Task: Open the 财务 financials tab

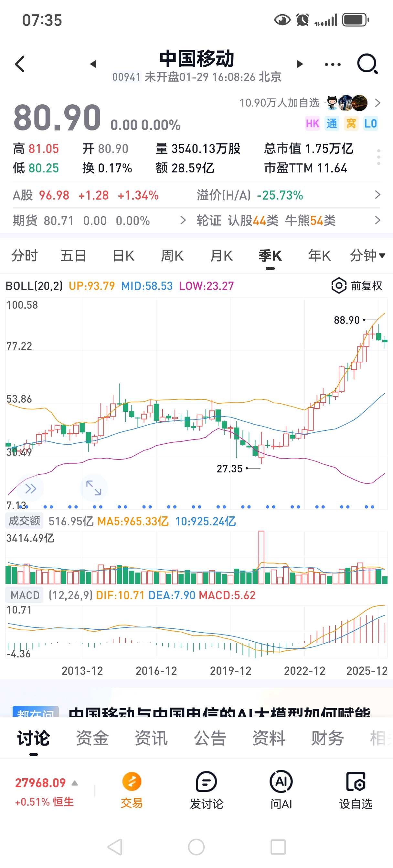Action: tap(328, 738)
